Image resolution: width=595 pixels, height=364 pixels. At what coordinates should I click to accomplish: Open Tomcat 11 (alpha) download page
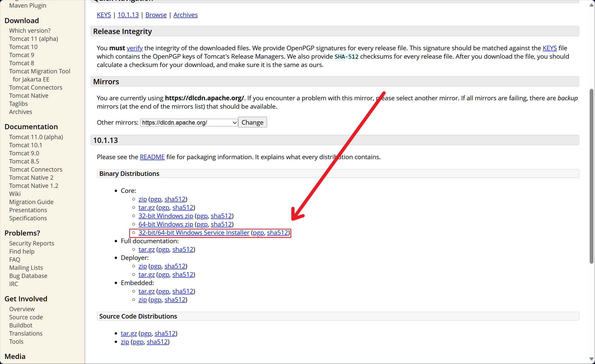[34, 39]
